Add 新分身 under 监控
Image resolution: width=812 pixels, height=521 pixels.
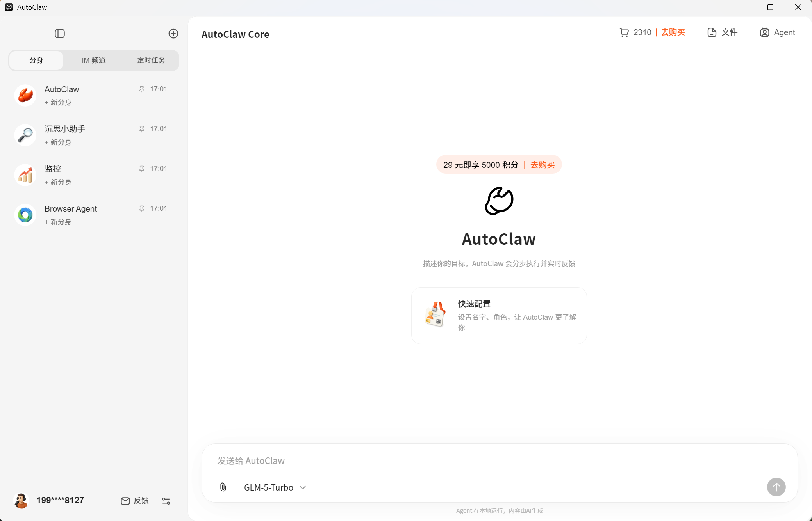pyautogui.click(x=58, y=182)
